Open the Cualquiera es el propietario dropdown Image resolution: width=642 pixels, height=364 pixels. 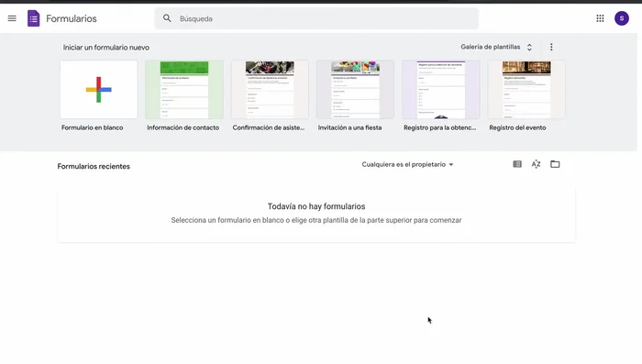pos(407,165)
